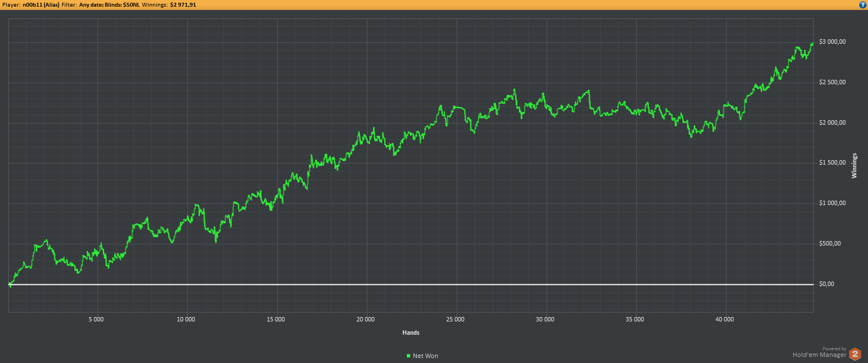868x363 pixels.
Task: Click the 40 000 hands axis label
Action: tap(724, 320)
